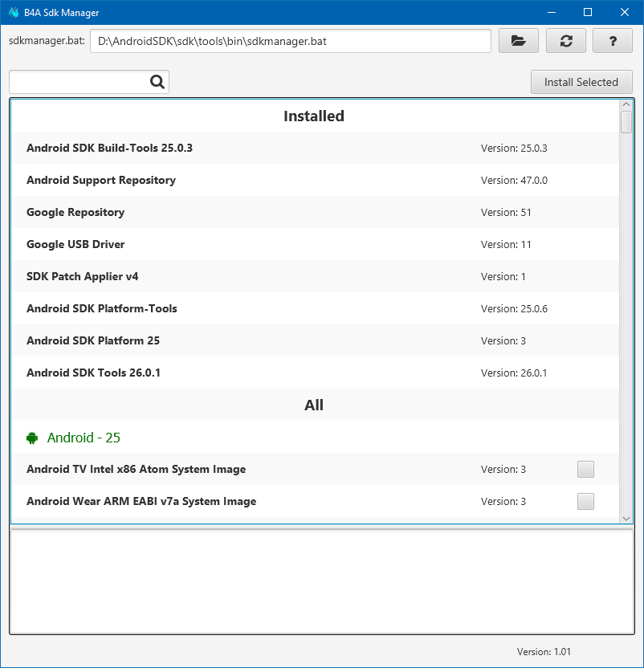Select the Android SDK Tools 26.0.1 row
This screenshot has width=644, height=668.
[315, 373]
